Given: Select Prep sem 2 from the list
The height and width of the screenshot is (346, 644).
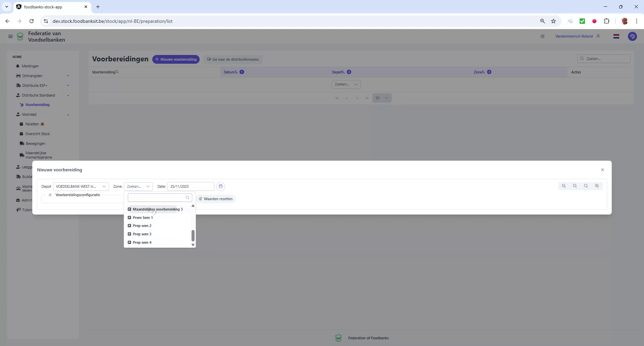Looking at the screenshot, I should (142, 226).
